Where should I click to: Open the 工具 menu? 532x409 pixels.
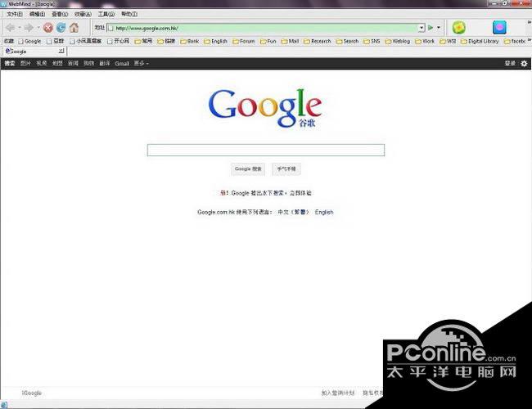click(x=106, y=14)
